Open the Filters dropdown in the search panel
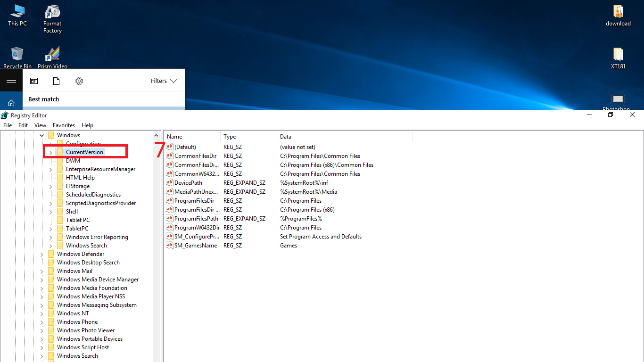644x362 pixels. tap(164, 81)
